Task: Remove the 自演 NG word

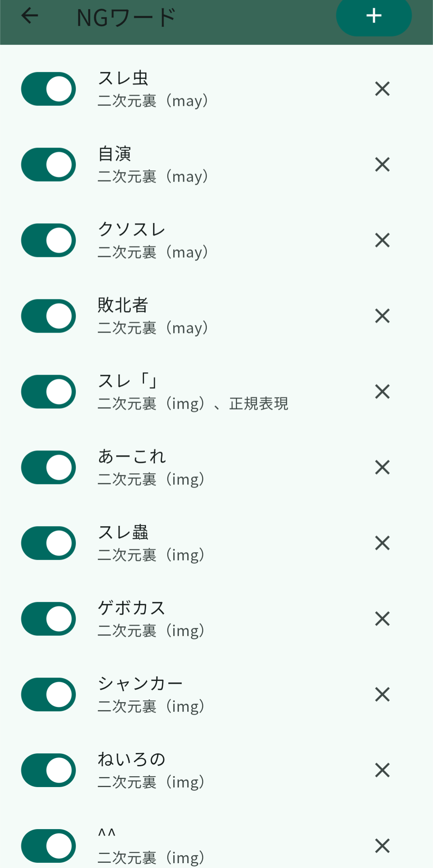Action: [382, 165]
